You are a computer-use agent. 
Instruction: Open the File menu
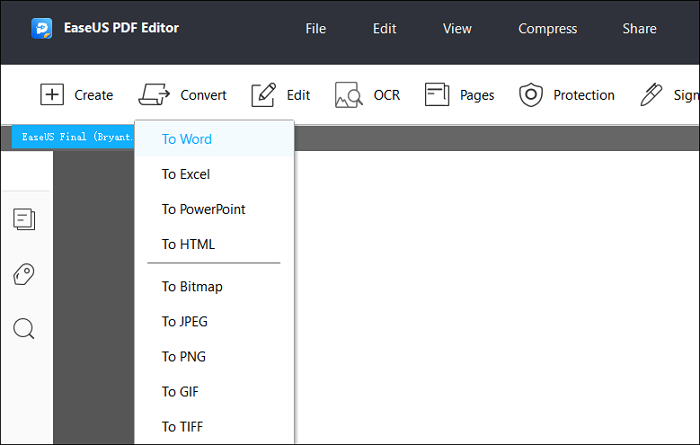pos(316,29)
